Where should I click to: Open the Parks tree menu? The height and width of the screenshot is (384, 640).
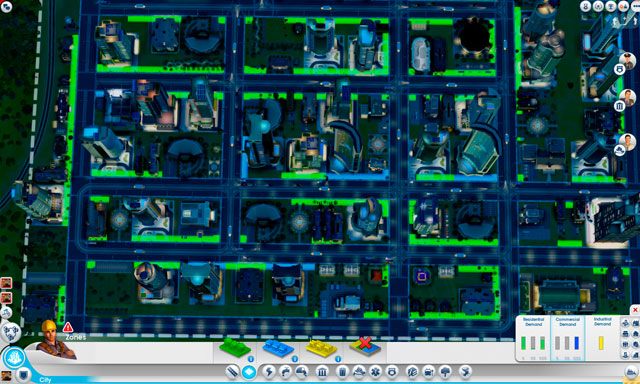click(x=445, y=372)
